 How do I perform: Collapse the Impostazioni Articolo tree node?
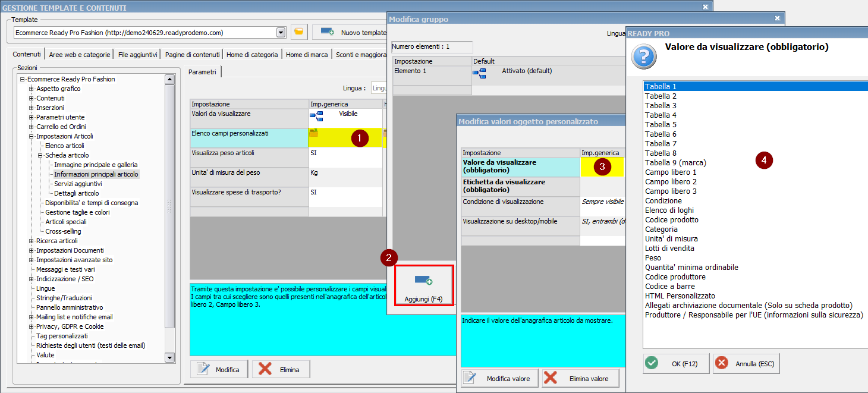(32, 136)
